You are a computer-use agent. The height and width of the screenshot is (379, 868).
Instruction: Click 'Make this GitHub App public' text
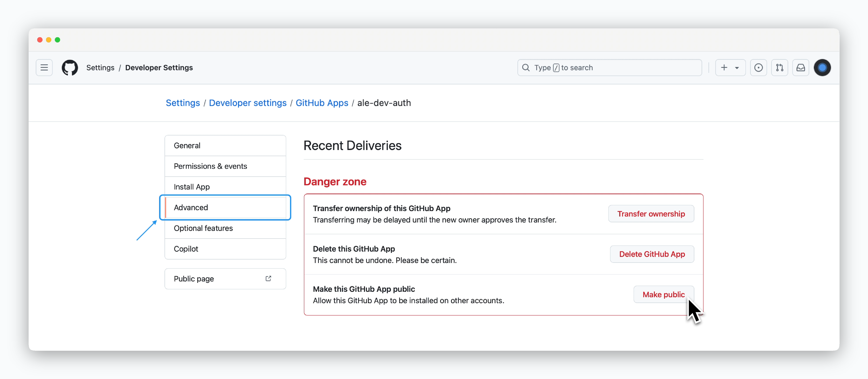point(364,289)
